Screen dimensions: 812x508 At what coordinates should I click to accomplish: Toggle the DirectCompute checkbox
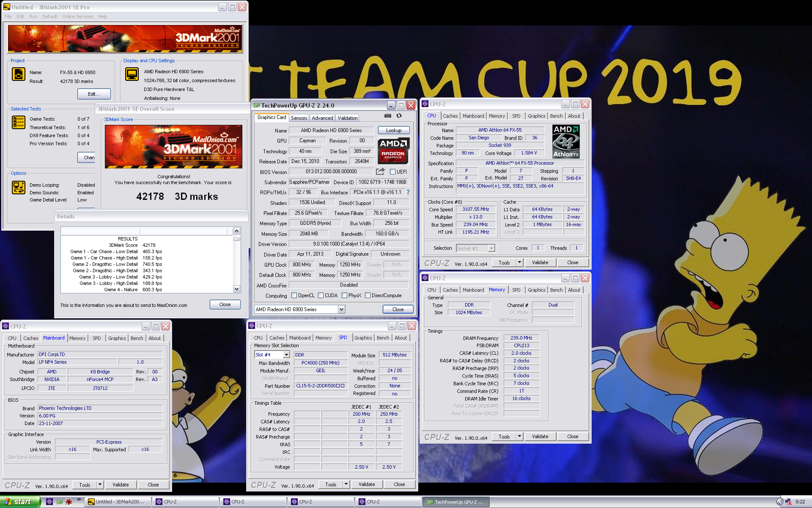click(368, 295)
